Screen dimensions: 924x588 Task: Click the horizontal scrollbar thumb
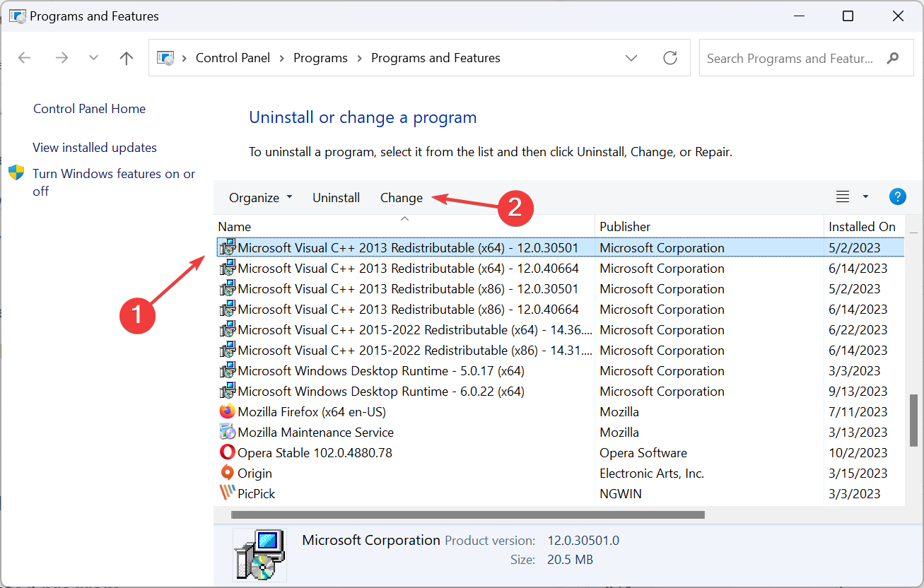click(x=467, y=514)
